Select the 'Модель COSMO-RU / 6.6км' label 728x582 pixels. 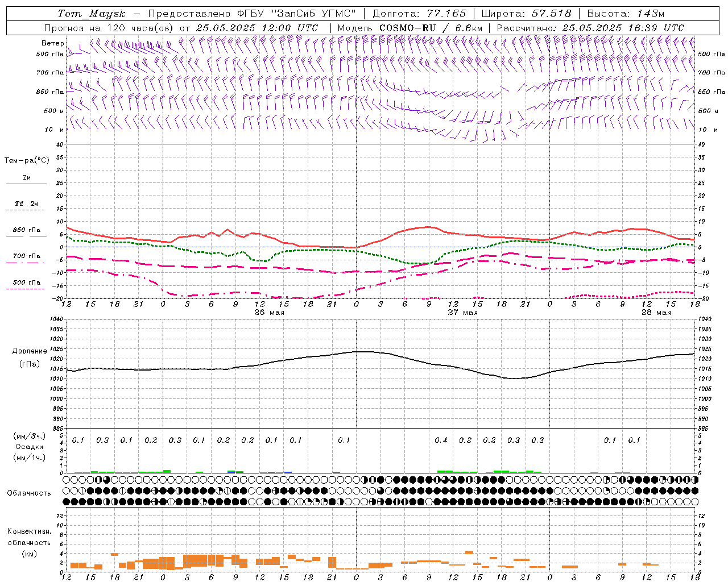(x=409, y=28)
